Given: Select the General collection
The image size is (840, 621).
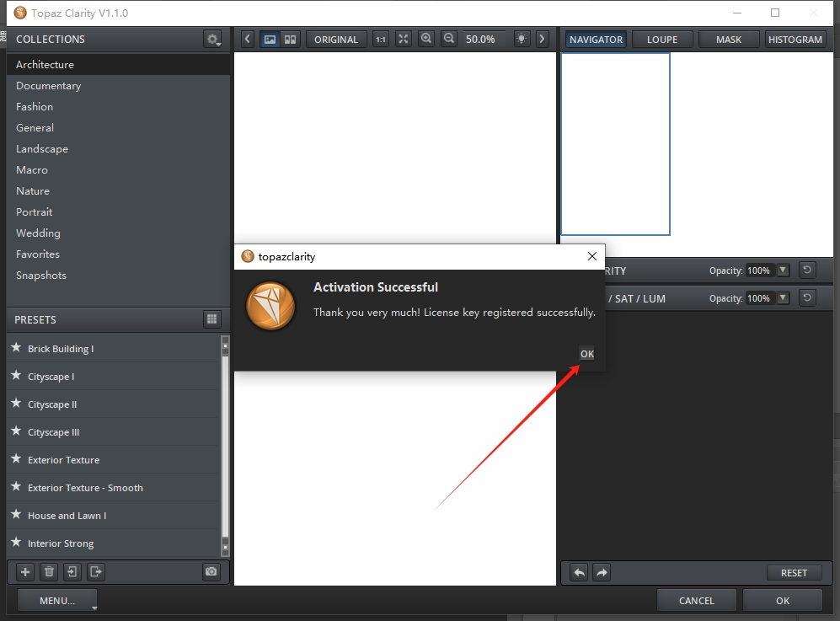Looking at the screenshot, I should click(119, 127).
